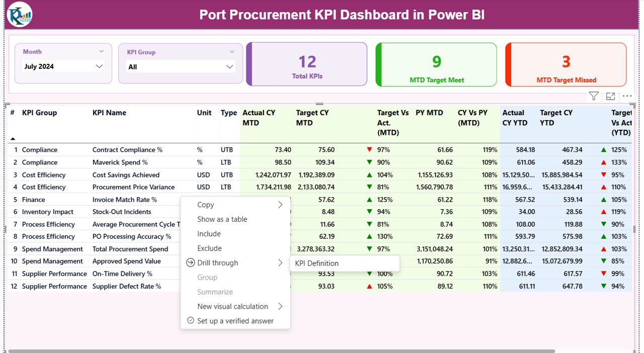Open the More options ellipsis menu
The width and height of the screenshot is (644, 353).
tap(627, 96)
